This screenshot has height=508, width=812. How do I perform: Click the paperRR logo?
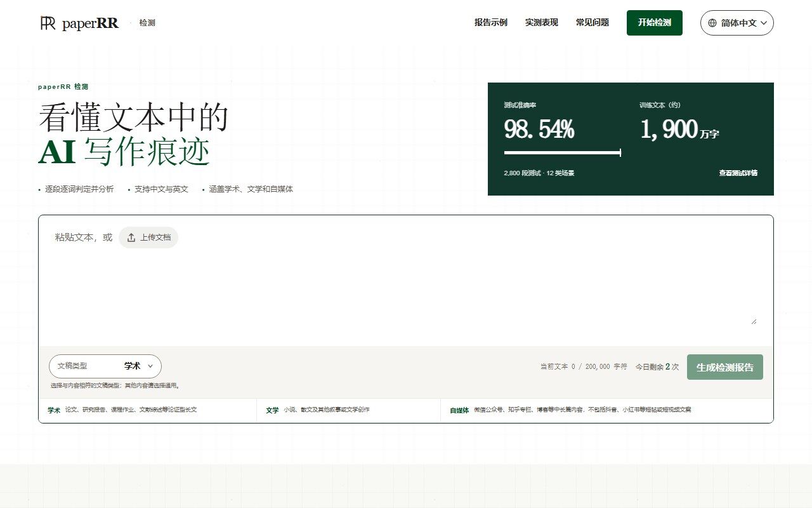pyautogui.click(x=79, y=23)
